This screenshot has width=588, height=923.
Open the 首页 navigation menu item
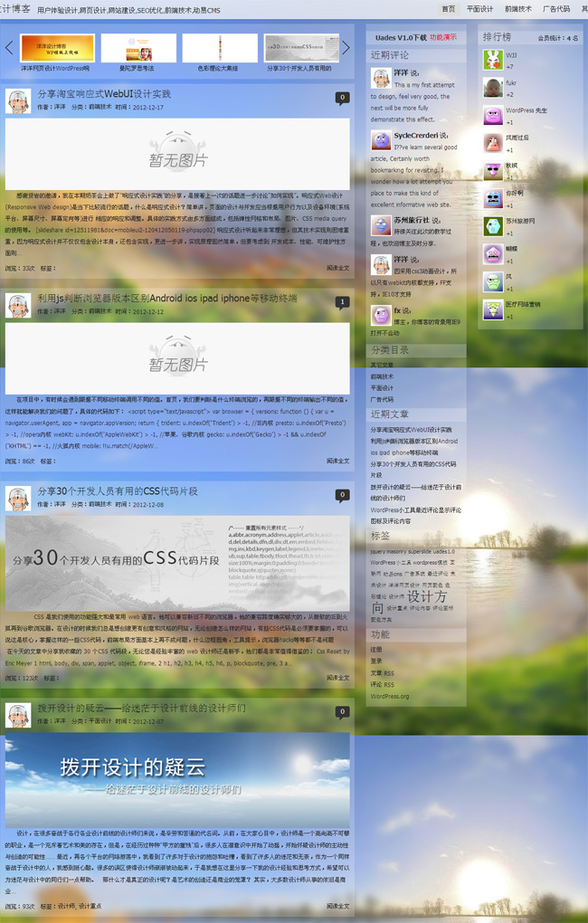coord(448,9)
